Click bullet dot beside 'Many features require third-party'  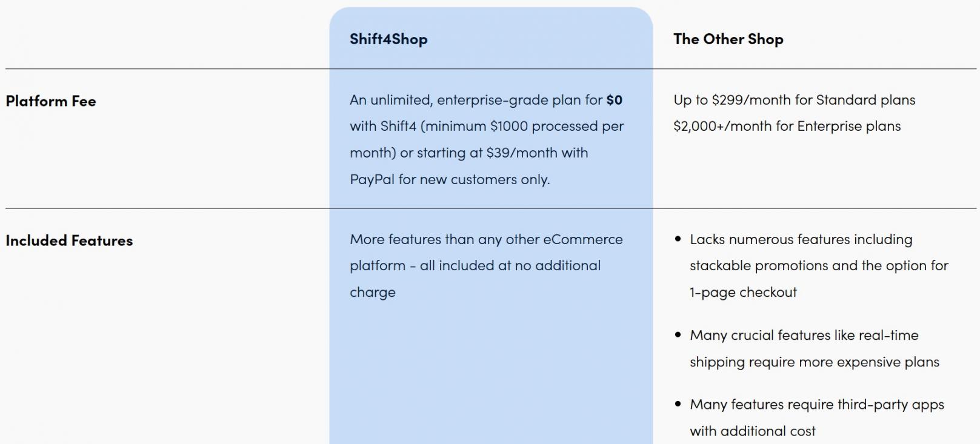[678, 404]
